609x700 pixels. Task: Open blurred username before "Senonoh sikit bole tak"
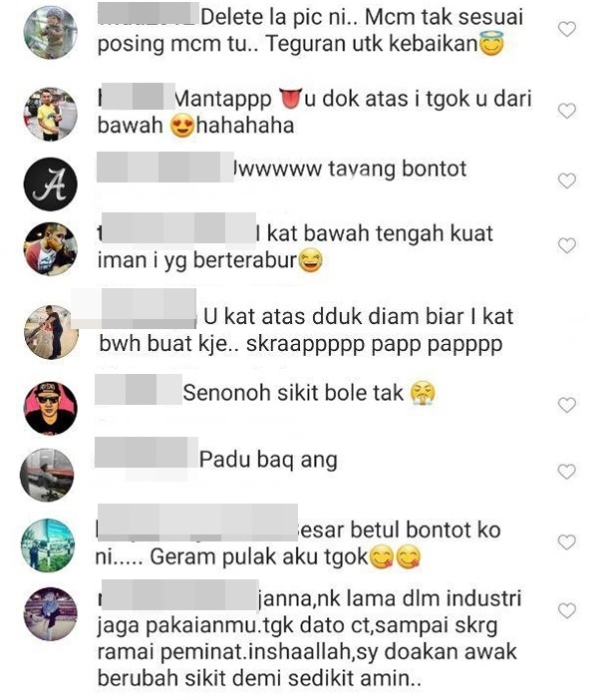(139, 389)
